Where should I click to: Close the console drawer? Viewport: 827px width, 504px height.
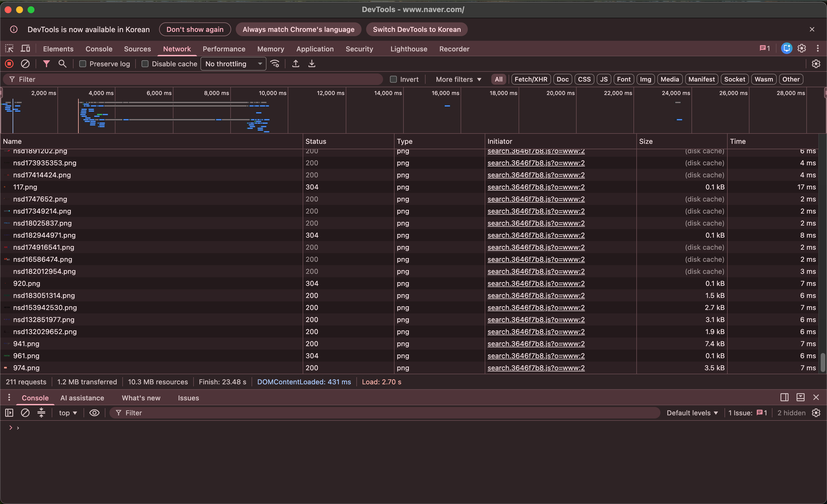[x=816, y=398]
